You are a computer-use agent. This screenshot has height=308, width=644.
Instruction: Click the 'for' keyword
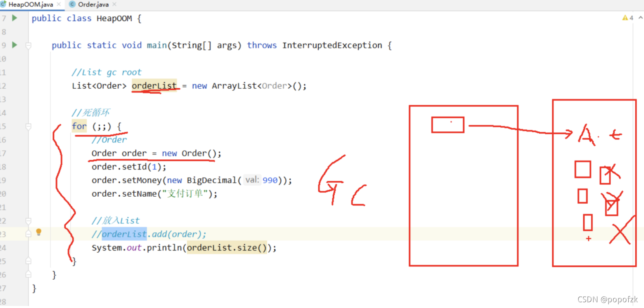(x=79, y=126)
